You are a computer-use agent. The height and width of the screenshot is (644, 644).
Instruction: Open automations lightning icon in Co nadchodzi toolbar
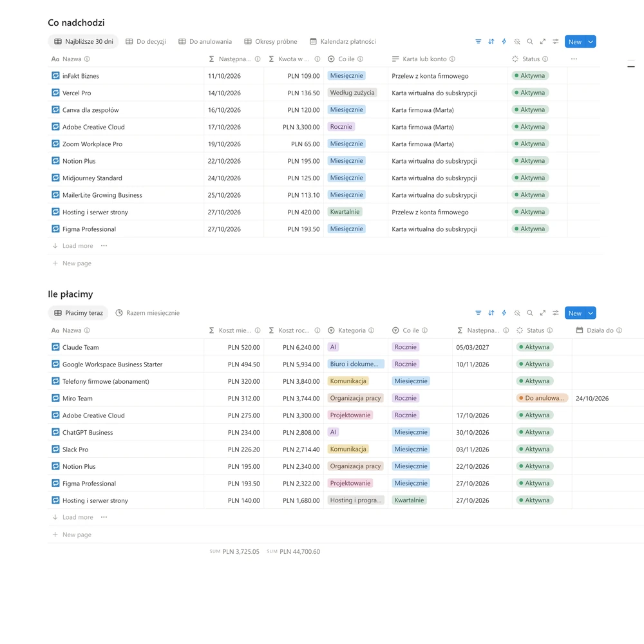pos(504,41)
